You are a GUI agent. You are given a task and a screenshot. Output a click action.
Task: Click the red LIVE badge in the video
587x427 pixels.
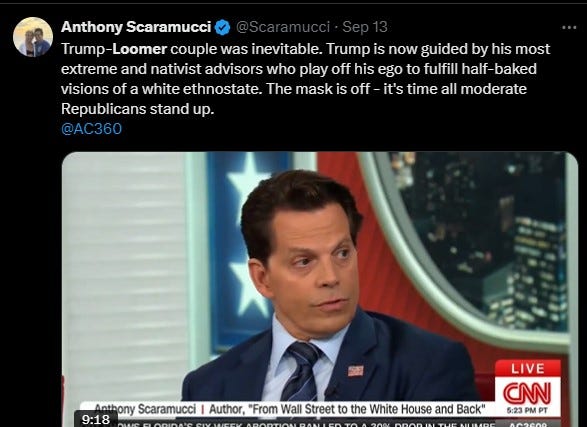click(x=527, y=368)
